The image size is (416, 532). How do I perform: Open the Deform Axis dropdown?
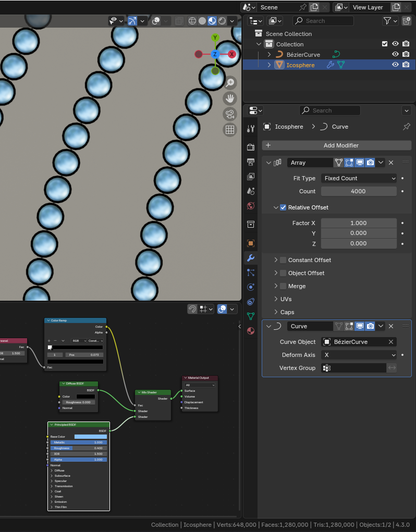click(359, 355)
